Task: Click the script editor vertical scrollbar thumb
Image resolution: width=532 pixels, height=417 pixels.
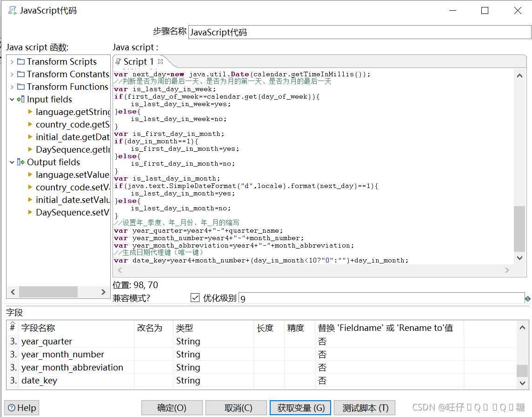Action: tap(519, 229)
